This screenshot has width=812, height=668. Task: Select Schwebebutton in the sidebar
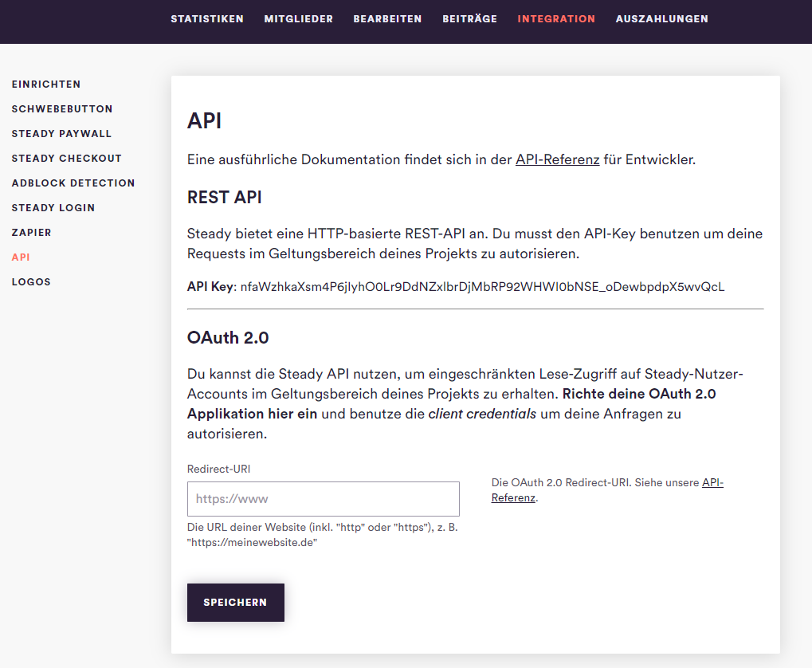[x=62, y=109]
